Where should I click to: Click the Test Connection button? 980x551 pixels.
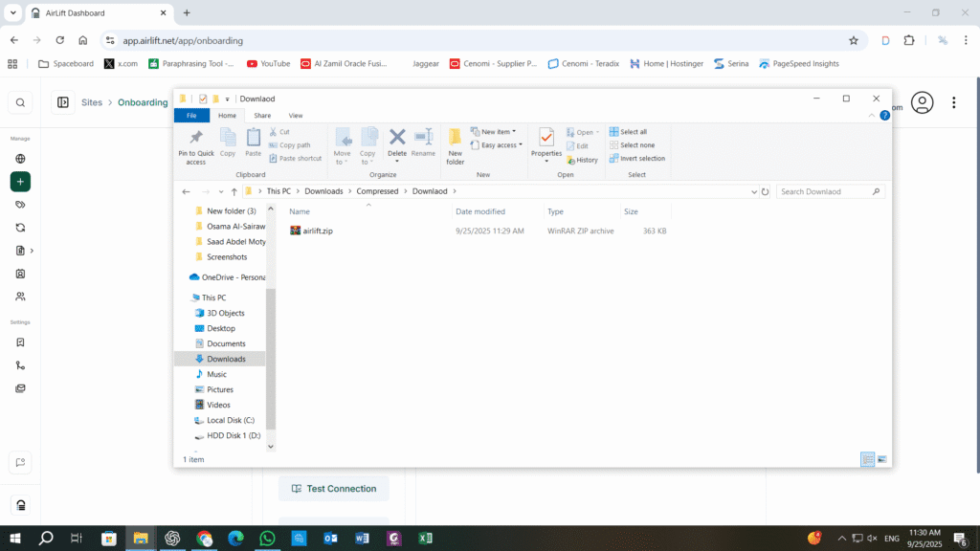point(334,489)
